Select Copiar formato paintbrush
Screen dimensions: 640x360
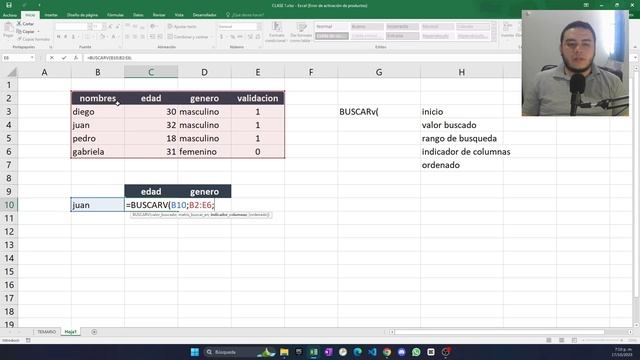point(33,39)
